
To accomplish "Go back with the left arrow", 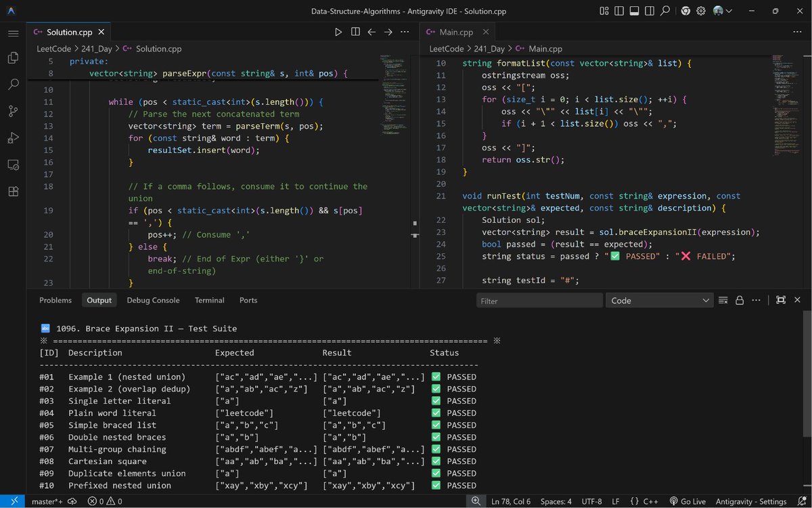I will tap(371, 32).
